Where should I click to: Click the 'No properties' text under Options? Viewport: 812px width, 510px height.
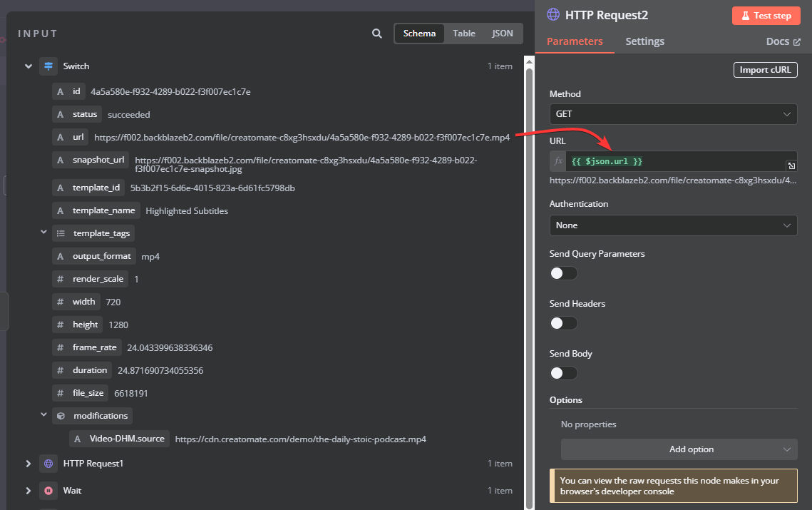(588, 424)
